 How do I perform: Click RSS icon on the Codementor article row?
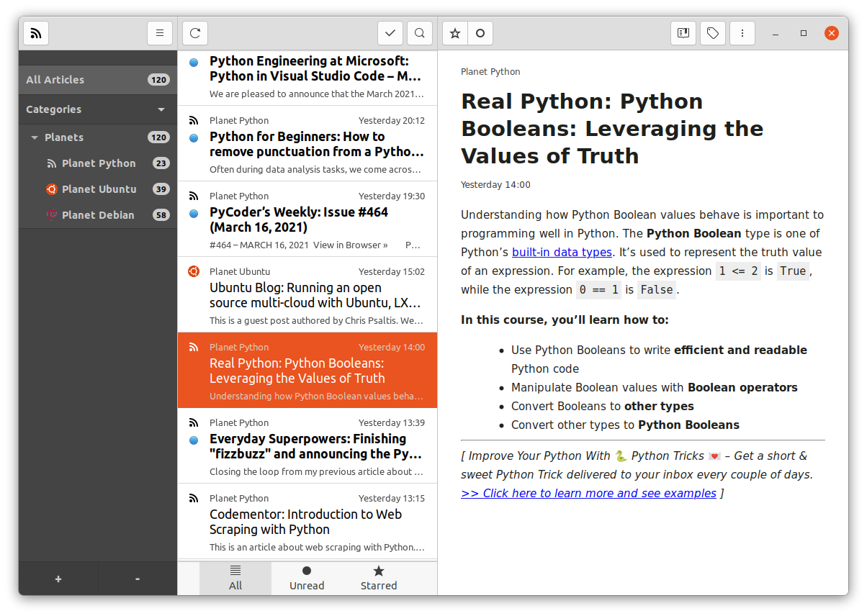[194, 498]
